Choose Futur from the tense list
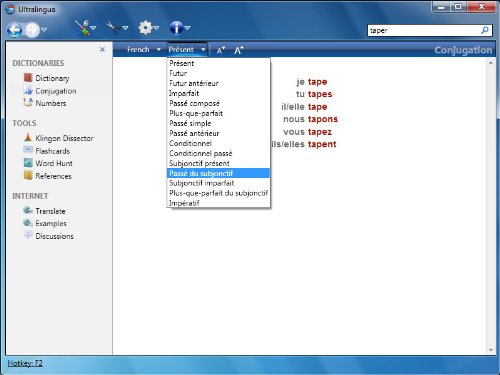The height and width of the screenshot is (375, 500). (218, 73)
